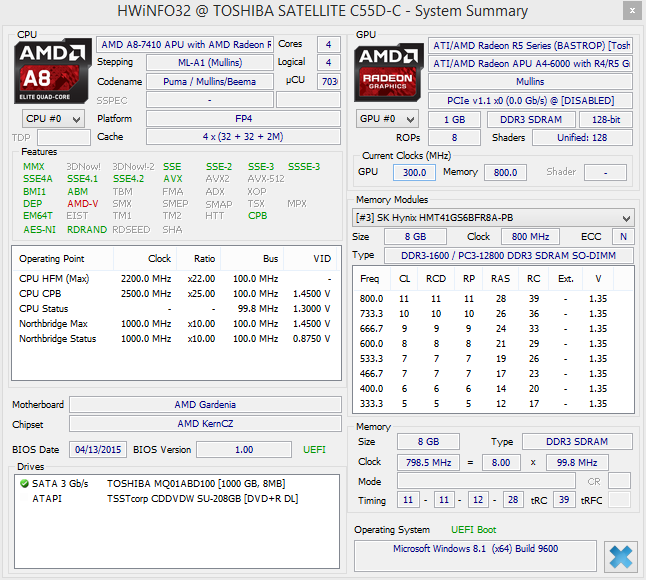
Task: Click the VID column header
Action: [310, 259]
